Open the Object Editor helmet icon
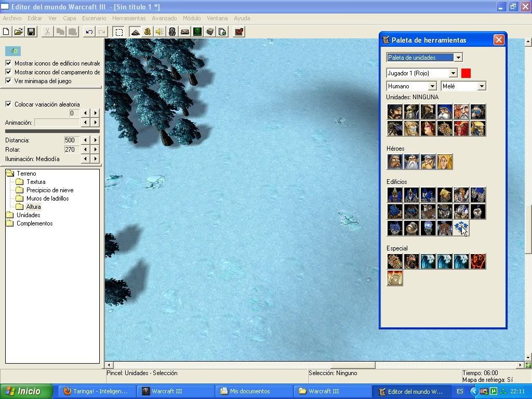Image resolution: width=532 pixels, height=399 pixels. (172, 32)
